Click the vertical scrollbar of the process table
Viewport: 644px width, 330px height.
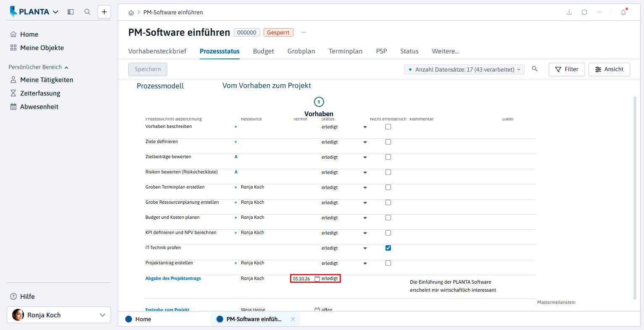click(635, 198)
